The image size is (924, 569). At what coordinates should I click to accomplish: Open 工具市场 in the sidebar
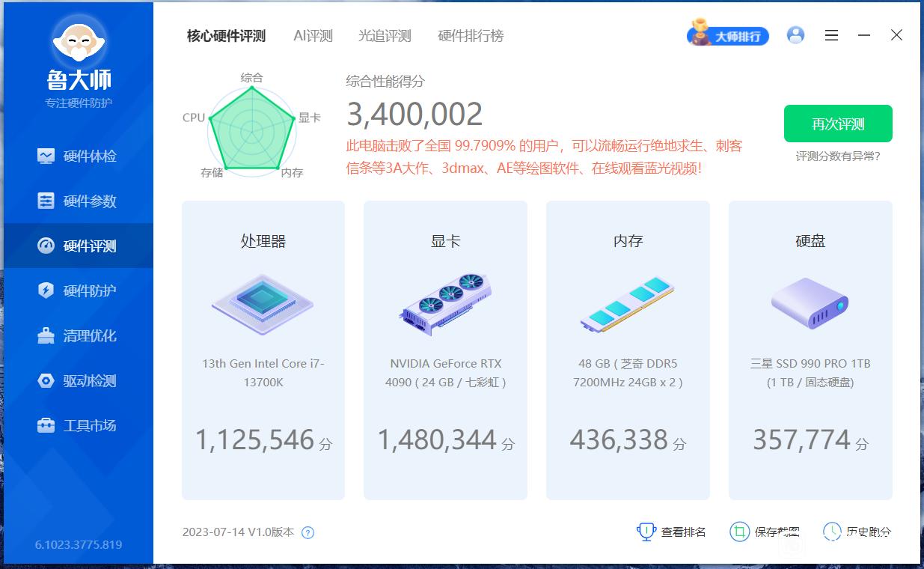coord(79,425)
